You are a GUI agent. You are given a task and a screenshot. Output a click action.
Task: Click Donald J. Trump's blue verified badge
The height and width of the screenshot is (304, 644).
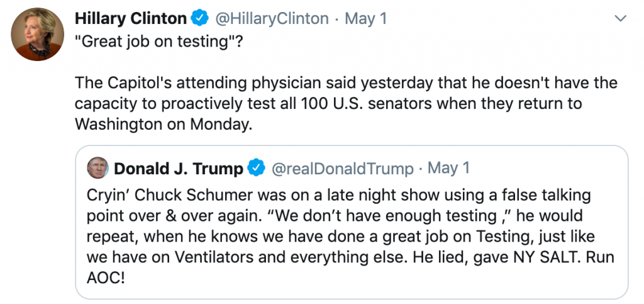click(x=256, y=169)
